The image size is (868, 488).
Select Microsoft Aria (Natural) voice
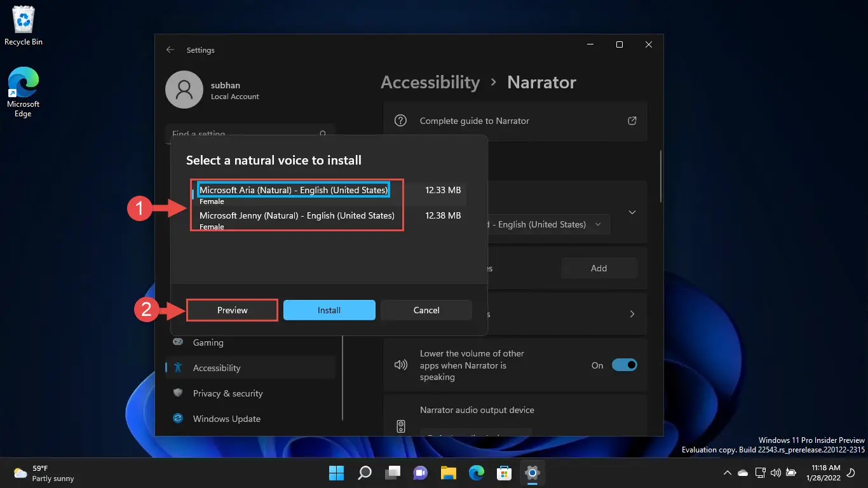[x=329, y=194]
